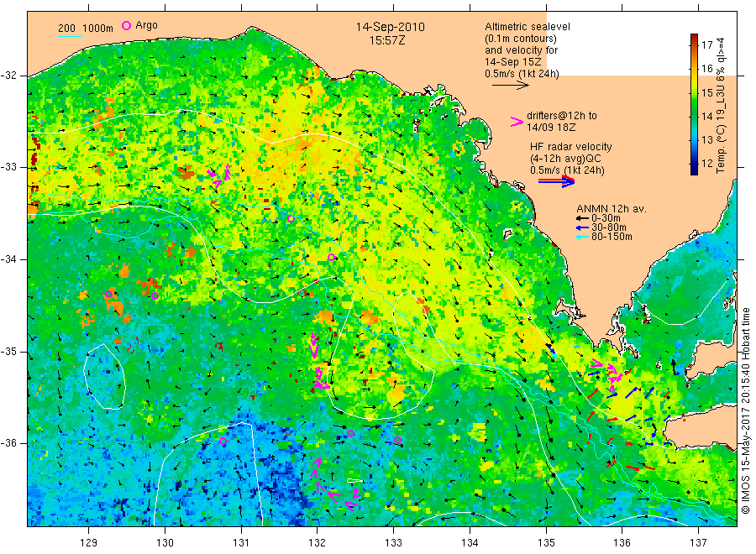The width and height of the screenshot is (756, 554).
Task: Click the color bar '17' tick label
Action: click(x=706, y=44)
